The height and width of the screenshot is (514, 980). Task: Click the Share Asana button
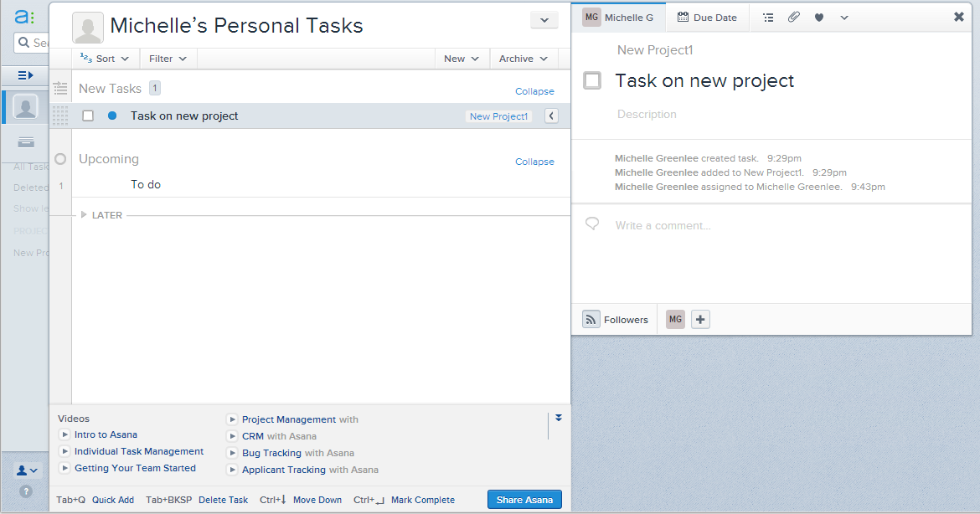(x=524, y=500)
